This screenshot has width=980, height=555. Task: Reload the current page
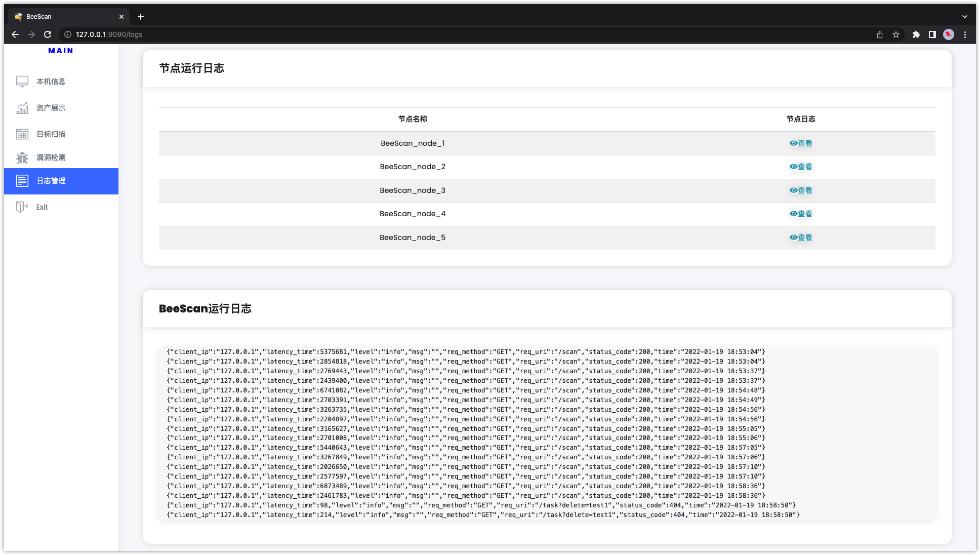tap(48, 34)
